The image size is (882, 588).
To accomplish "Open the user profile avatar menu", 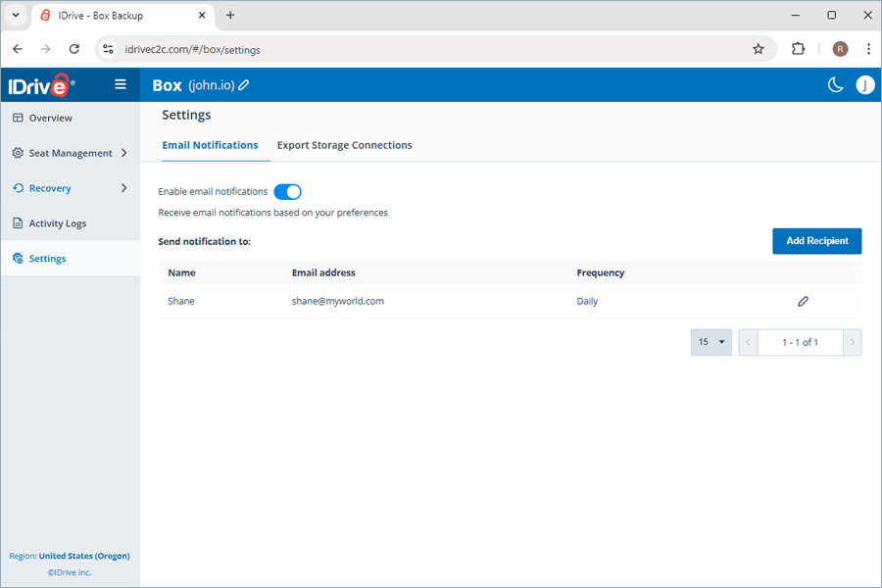I will [x=865, y=85].
